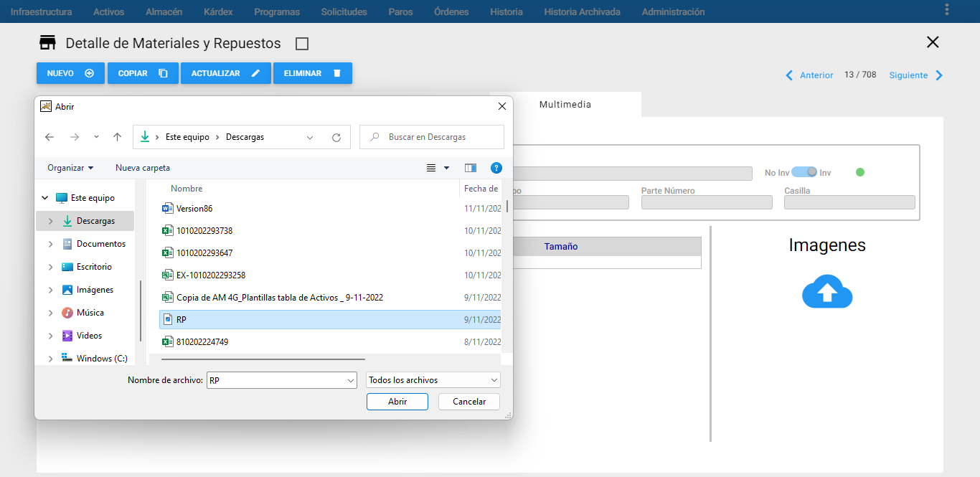
Task: Go up one folder level arrow
Action: [118, 137]
